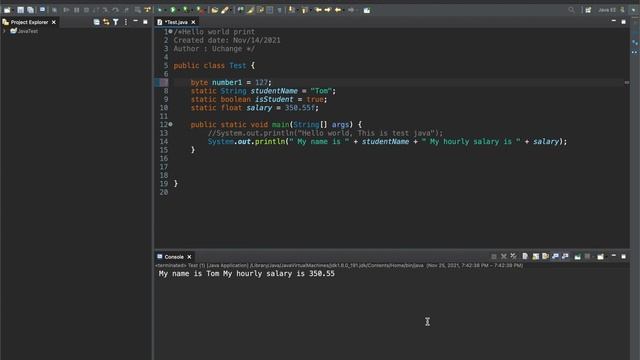Viewport: 640px width, 360px height.
Task: Click the '<terminated> Test' launch description line
Action: 339,265
